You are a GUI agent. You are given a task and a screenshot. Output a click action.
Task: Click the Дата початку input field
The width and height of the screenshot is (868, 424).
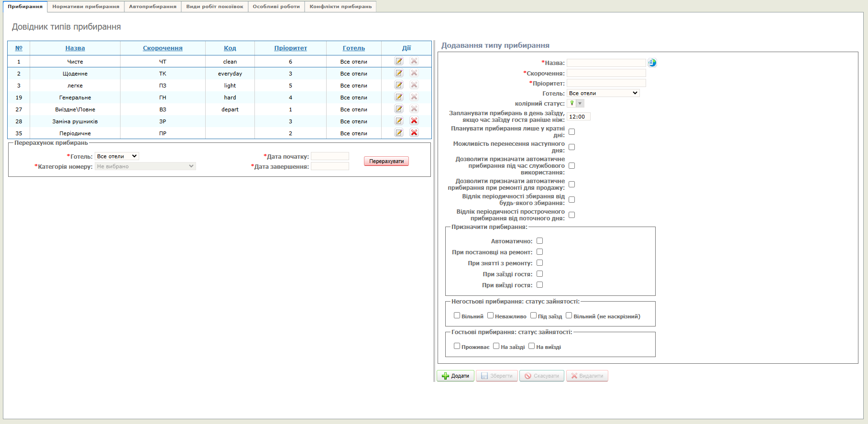[x=330, y=156]
